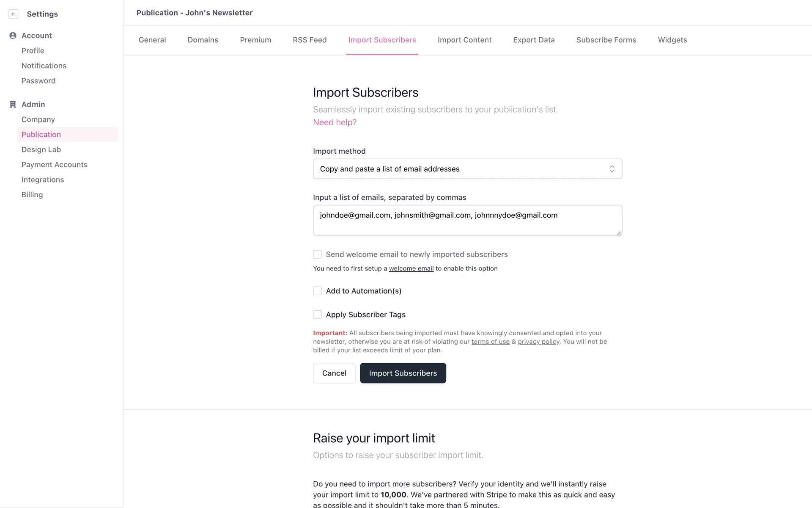Enable Send welcome email checkbox

[317, 254]
